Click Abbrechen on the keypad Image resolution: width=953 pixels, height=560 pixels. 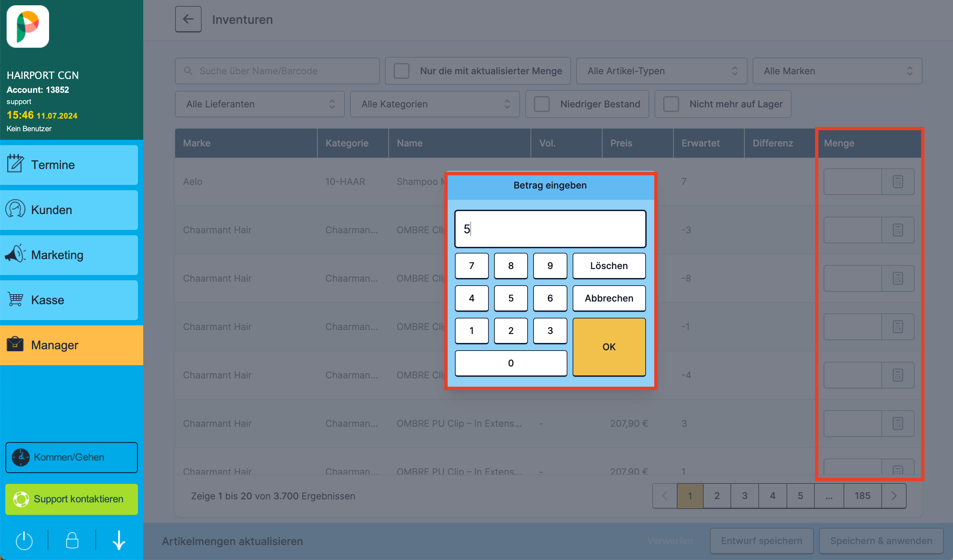point(609,298)
